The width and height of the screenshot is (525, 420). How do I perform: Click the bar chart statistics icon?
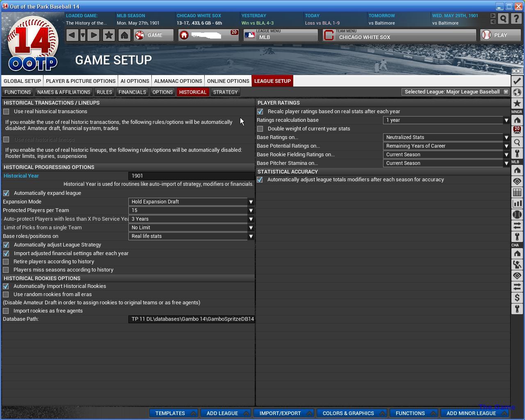coord(517,203)
